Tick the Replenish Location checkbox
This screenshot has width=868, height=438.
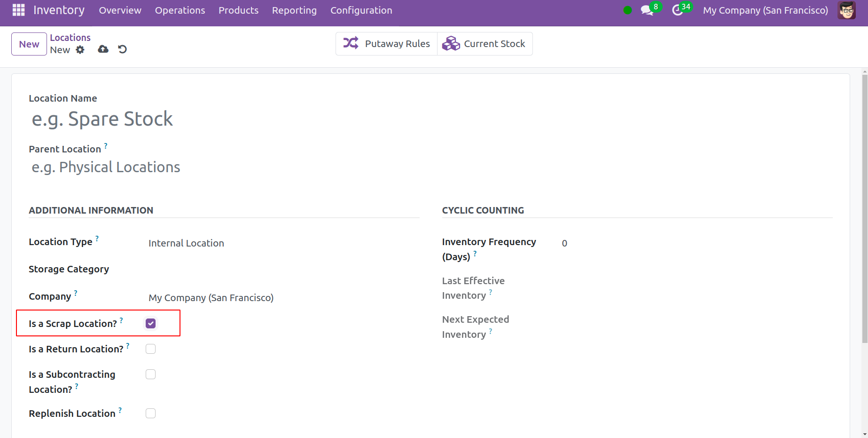click(x=150, y=414)
